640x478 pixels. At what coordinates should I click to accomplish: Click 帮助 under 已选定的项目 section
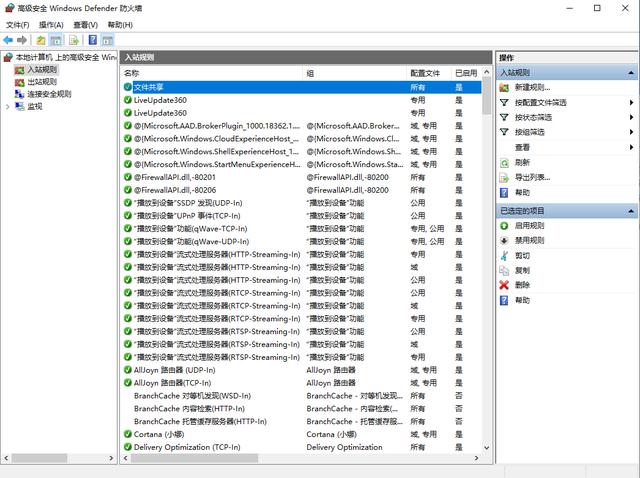tap(522, 300)
